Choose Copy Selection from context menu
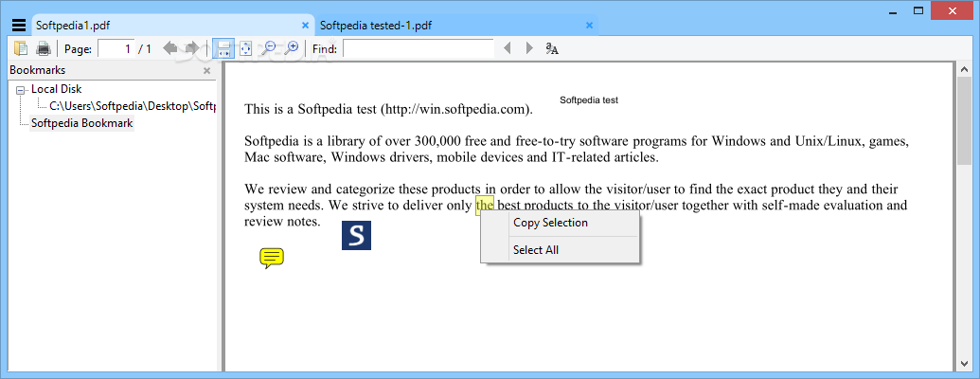The image size is (980, 379). (560, 223)
